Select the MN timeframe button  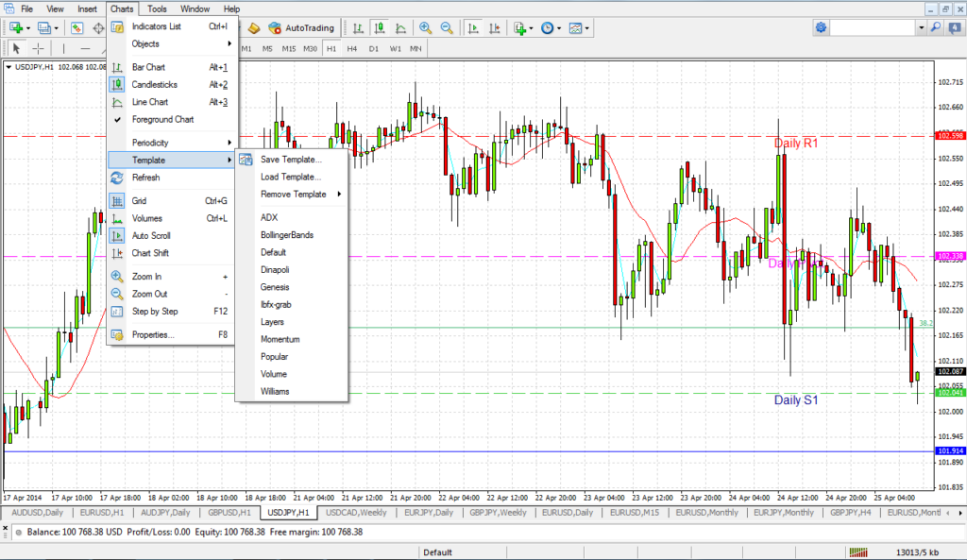[x=416, y=48]
